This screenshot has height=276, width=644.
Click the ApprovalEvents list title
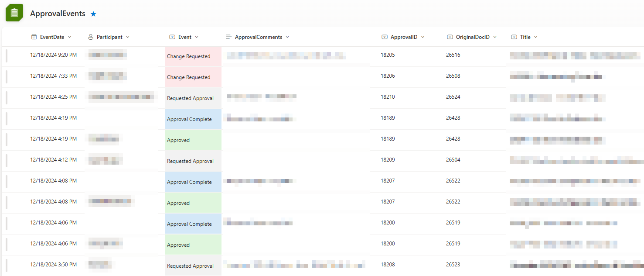click(x=58, y=14)
